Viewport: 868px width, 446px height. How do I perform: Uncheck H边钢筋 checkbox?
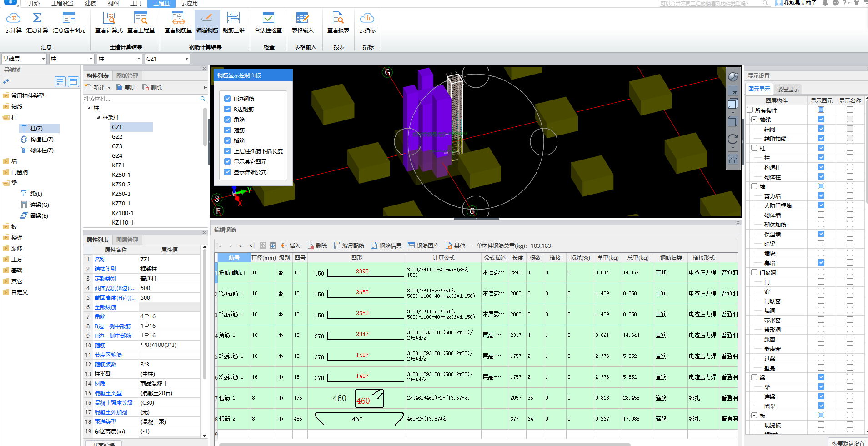[228, 99]
